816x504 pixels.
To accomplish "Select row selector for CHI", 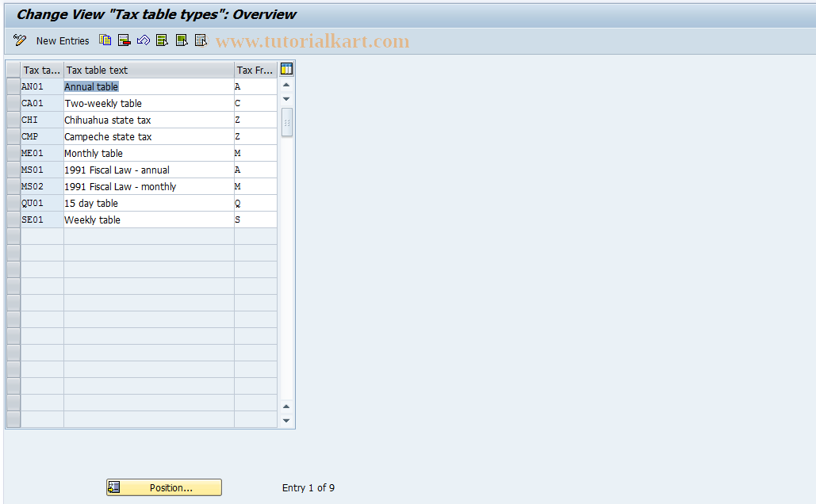I will [x=13, y=120].
